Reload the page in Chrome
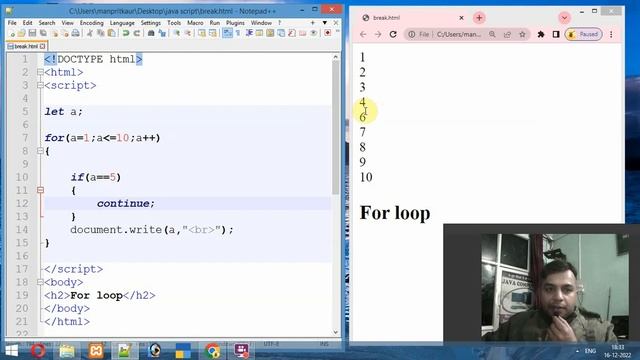 tap(393, 34)
